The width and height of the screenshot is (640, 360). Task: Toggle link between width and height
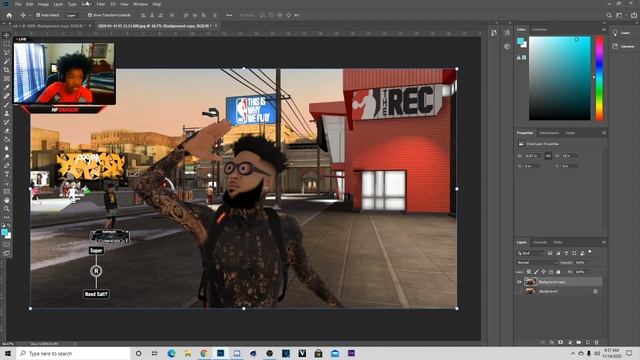click(x=548, y=156)
